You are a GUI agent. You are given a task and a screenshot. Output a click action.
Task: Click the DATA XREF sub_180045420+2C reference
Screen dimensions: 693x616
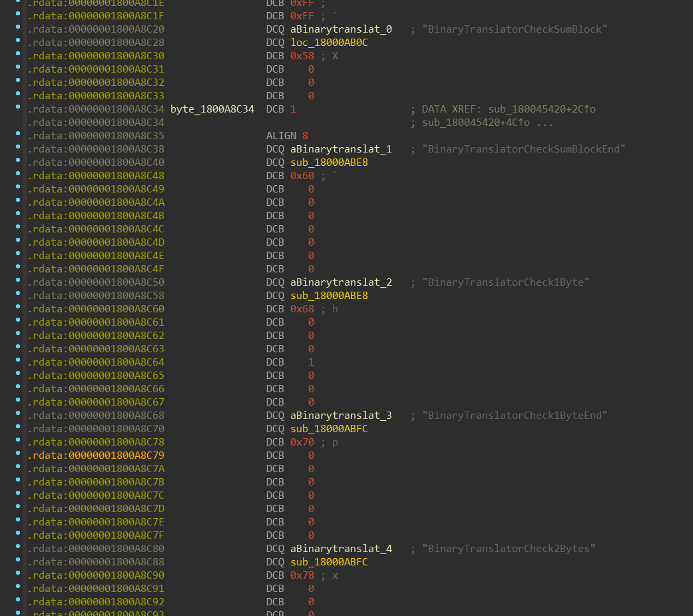click(542, 109)
